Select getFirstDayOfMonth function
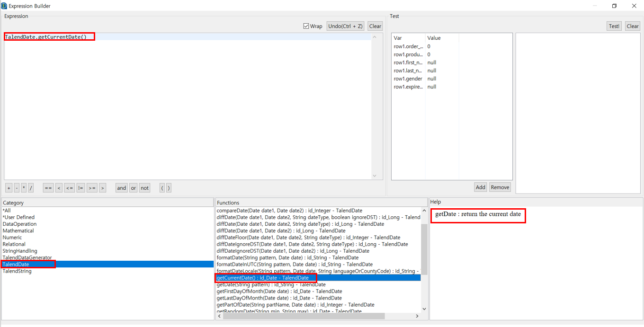The image size is (644, 327). [x=318, y=291]
